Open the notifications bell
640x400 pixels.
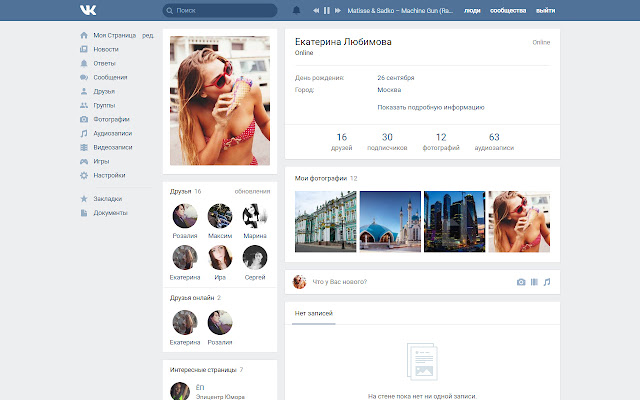[x=296, y=10]
